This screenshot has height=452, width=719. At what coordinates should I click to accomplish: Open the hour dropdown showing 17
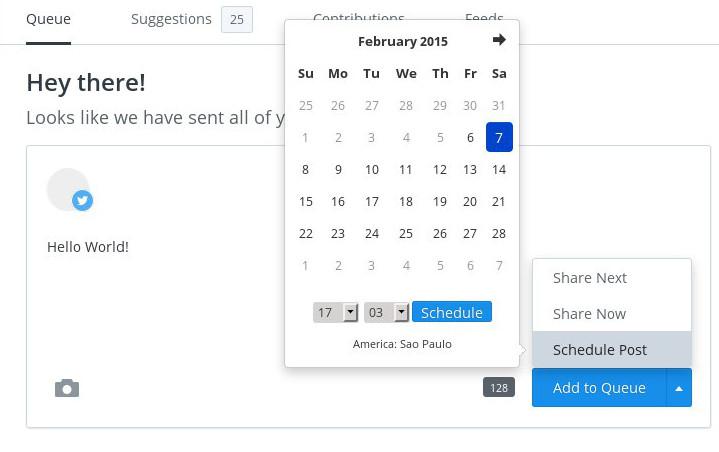(x=335, y=313)
